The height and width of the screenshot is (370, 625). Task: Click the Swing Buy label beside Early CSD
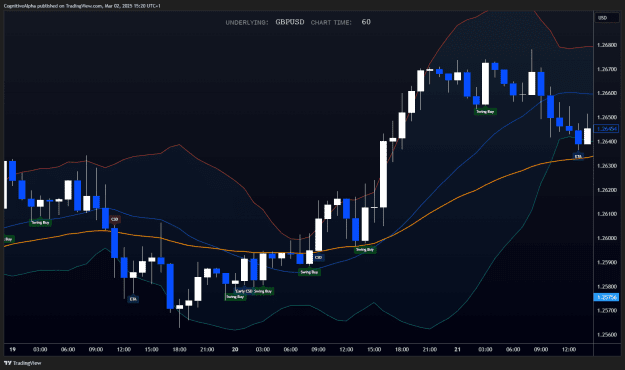pyautogui.click(x=263, y=291)
